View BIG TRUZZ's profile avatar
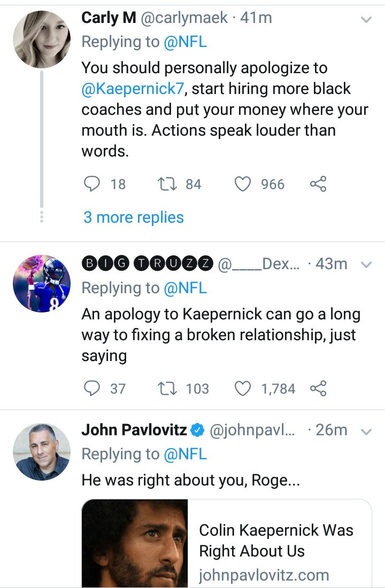The width and height of the screenshot is (385, 588). (x=42, y=284)
